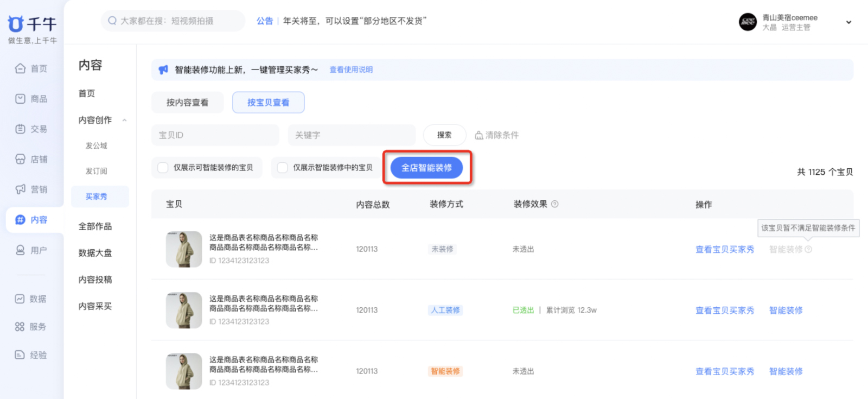Check 仅展示可智能装修的宝贝
This screenshot has height=399, width=868.
(163, 168)
